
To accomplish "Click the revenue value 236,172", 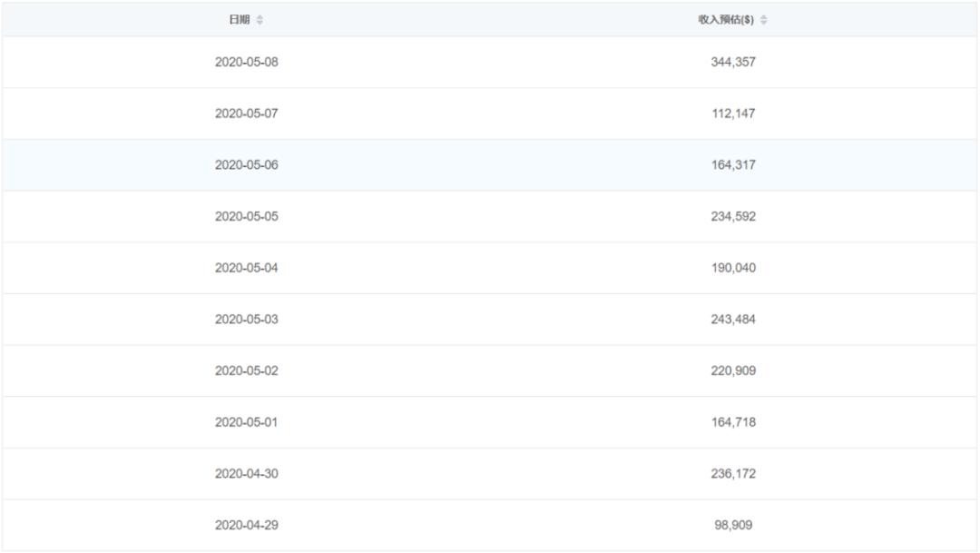I will tap(733, 474).
